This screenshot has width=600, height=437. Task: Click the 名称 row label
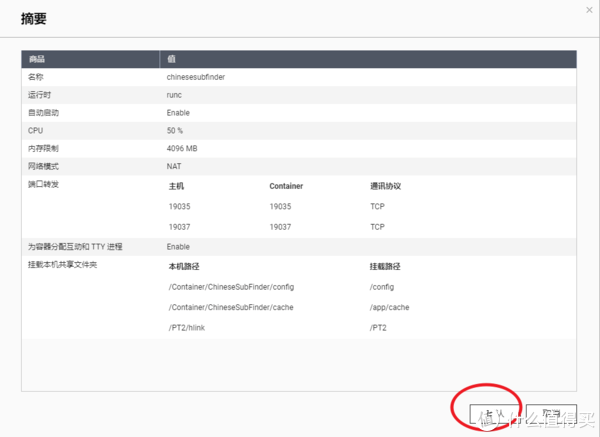pyautogui.click(x=36, y=77)
